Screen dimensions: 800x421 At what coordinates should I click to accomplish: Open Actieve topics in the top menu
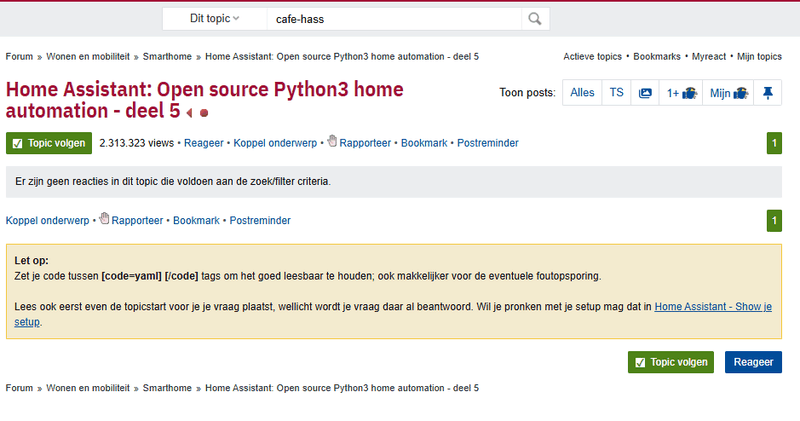coord(592,57)
